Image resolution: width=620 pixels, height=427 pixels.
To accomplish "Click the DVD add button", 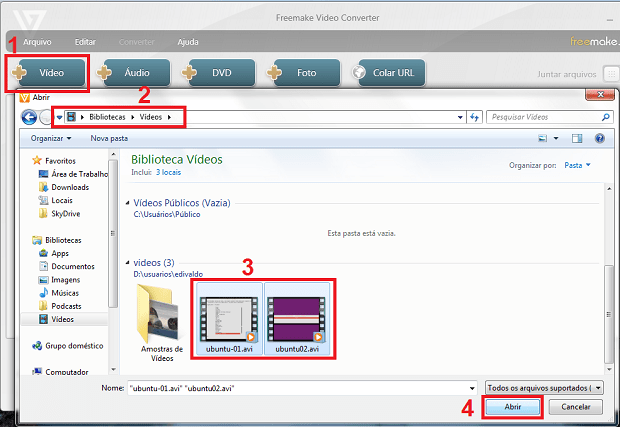I will pos(219,73).
